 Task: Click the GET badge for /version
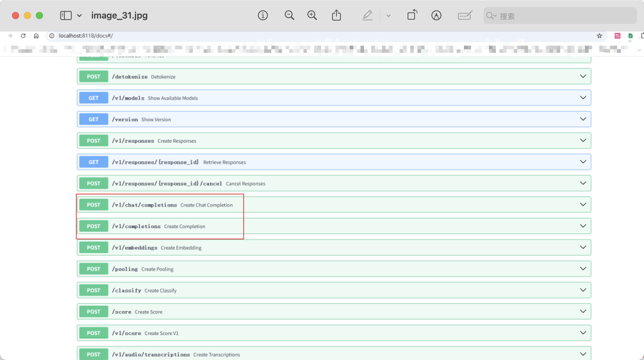[94, 119]
